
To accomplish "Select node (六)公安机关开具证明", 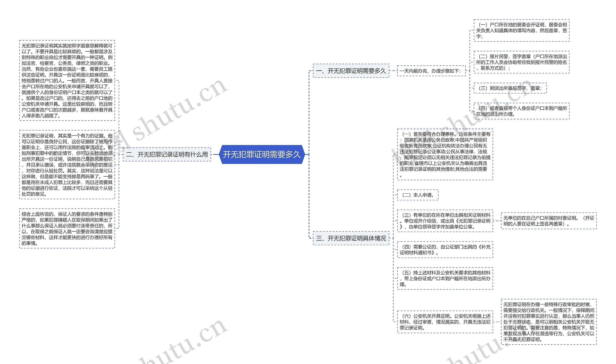I will pos(445,322).
